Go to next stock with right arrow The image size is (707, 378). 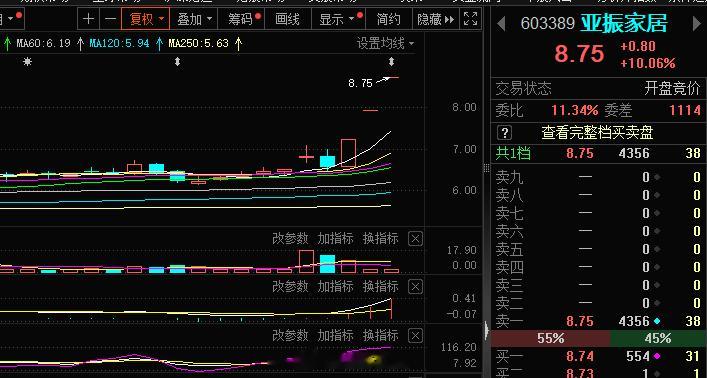coord(697,24)
